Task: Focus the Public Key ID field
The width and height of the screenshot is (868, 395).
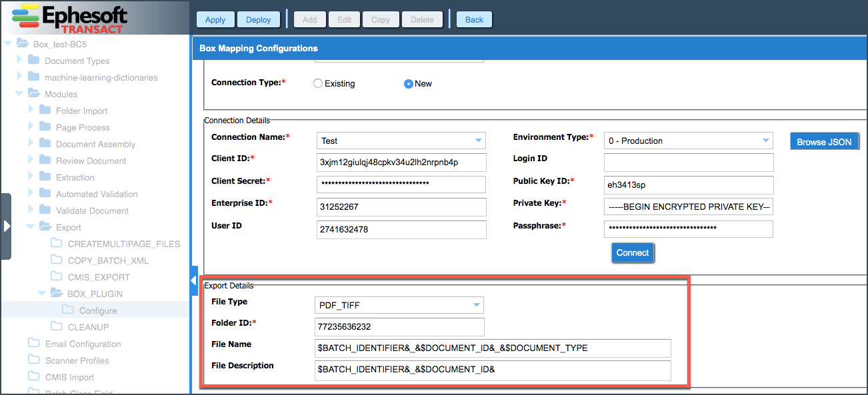Action: 689,185
